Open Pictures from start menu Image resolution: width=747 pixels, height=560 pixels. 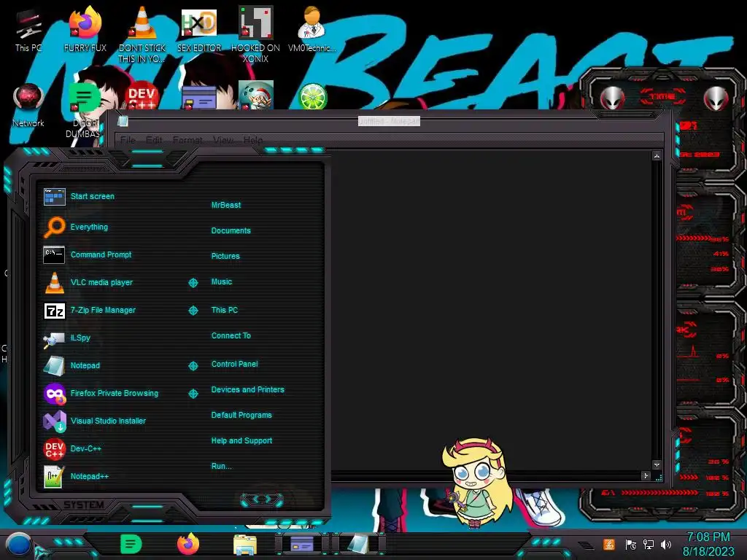tap(225, 256)
